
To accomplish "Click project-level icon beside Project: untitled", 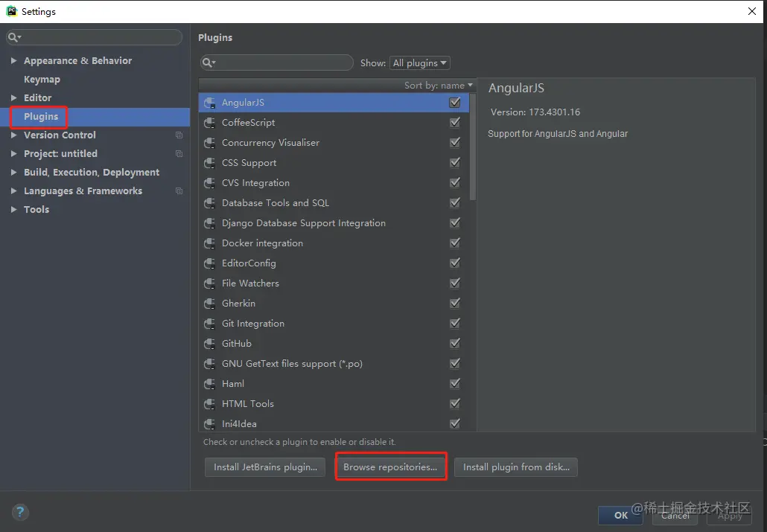I will pyautogui.click(x=179, y=153).
